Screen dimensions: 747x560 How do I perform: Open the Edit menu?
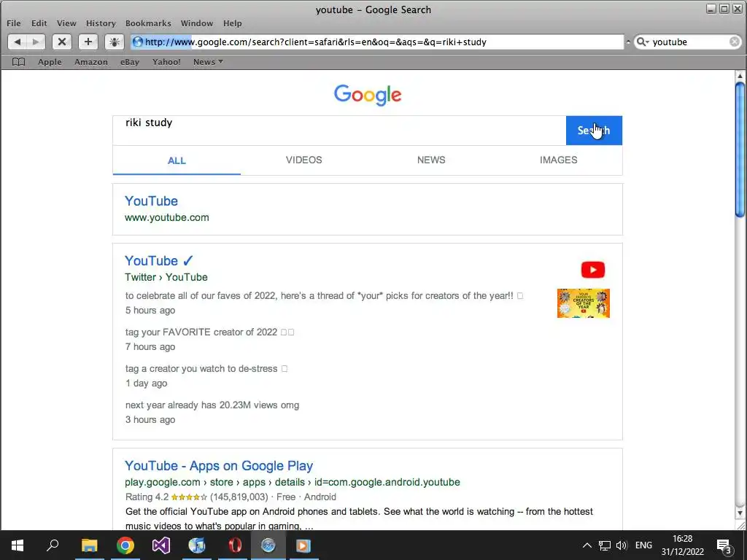point(39,23)
